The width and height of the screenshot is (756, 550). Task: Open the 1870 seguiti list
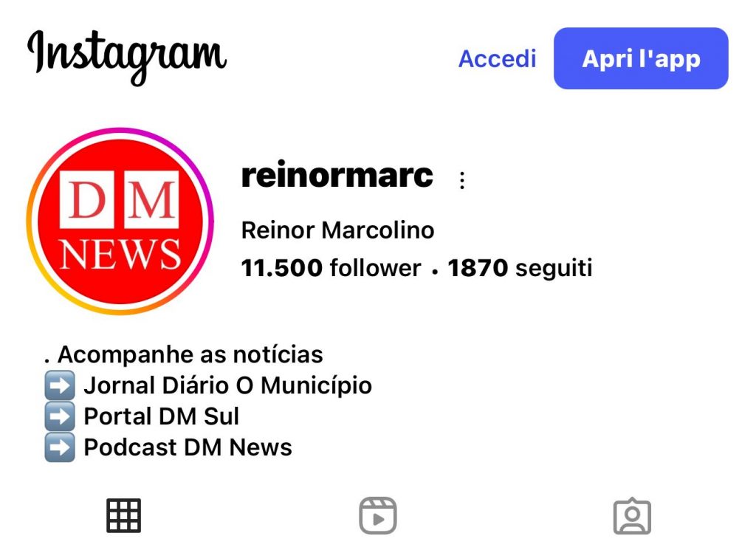point(520,267)
